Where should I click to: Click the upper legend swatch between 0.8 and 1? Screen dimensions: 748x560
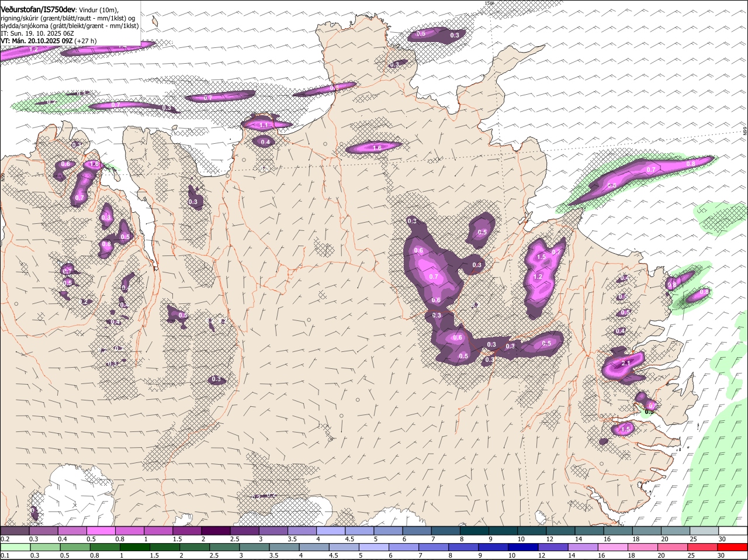(x=130, y=531)
